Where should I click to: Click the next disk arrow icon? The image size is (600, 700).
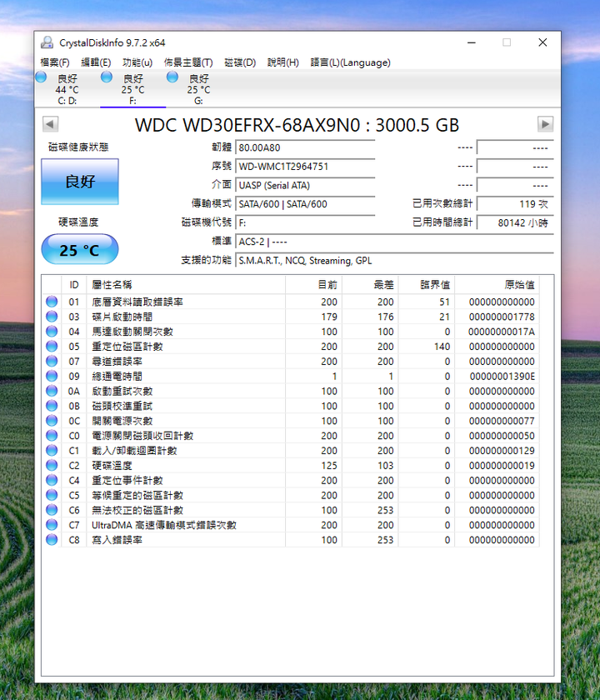tap(545, 124)
